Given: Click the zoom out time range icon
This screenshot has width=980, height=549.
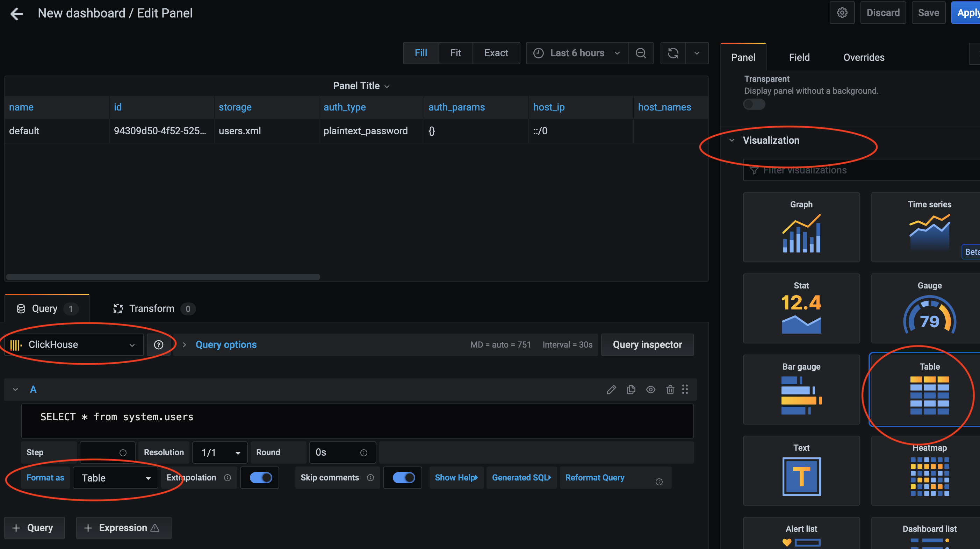Looking at the screenshot, I should pyautogui.click(x=641, y=53).
